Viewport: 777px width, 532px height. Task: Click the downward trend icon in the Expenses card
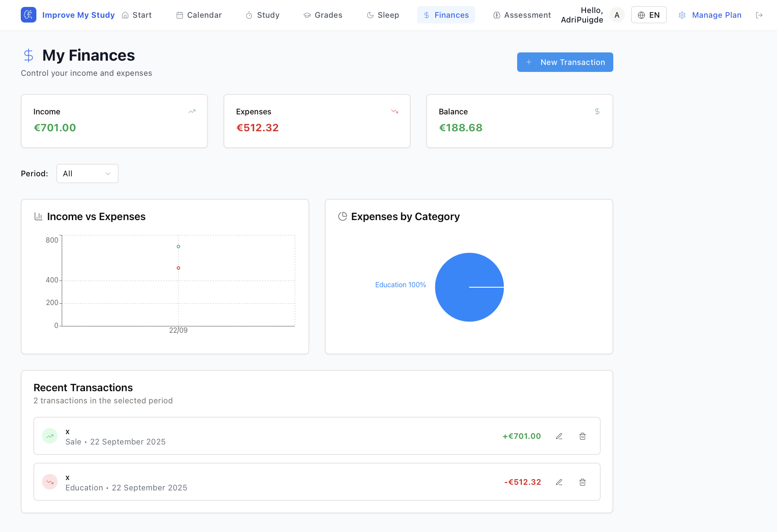395,111
